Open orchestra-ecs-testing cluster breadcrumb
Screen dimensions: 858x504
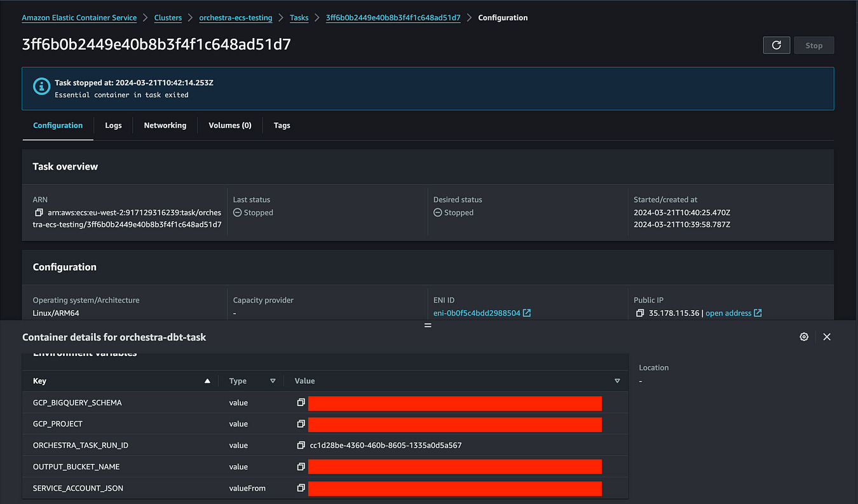pos(236,18)
